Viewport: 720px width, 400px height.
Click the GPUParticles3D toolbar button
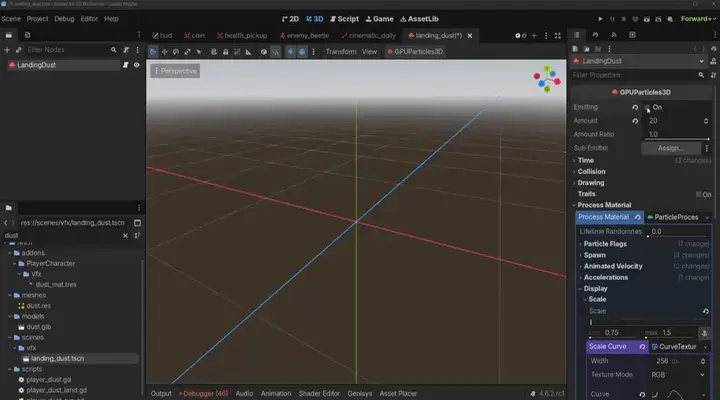coord(415,52)
